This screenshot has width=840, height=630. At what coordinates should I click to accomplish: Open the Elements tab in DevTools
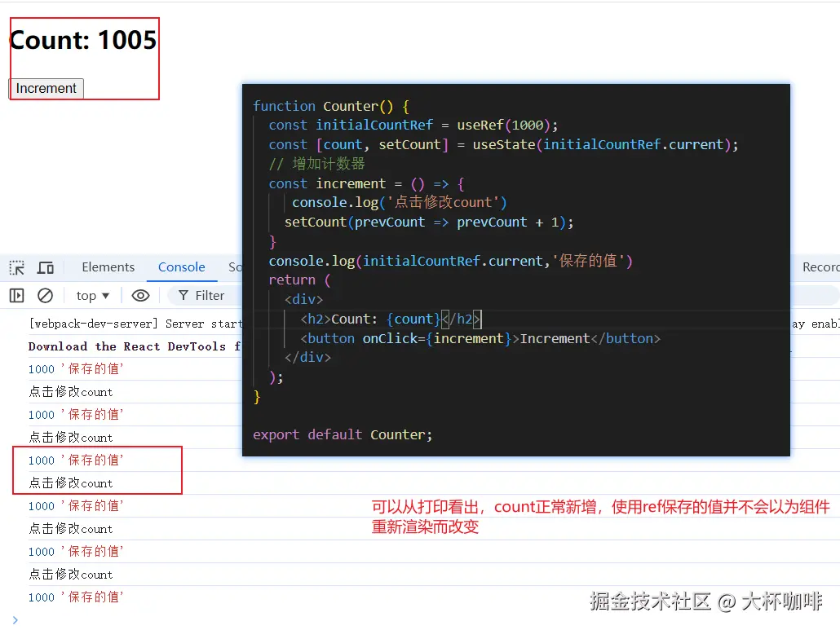click(108, 267)
